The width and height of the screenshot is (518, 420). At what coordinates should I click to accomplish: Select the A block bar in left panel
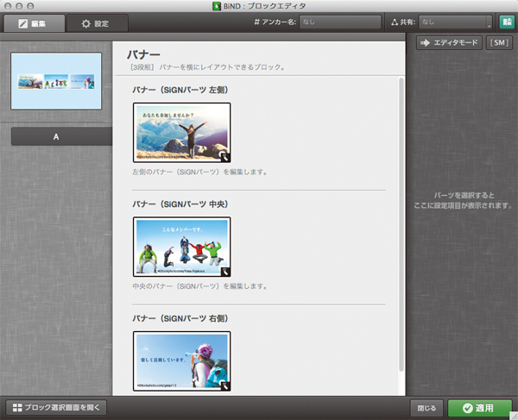click(x=56, y=136)
